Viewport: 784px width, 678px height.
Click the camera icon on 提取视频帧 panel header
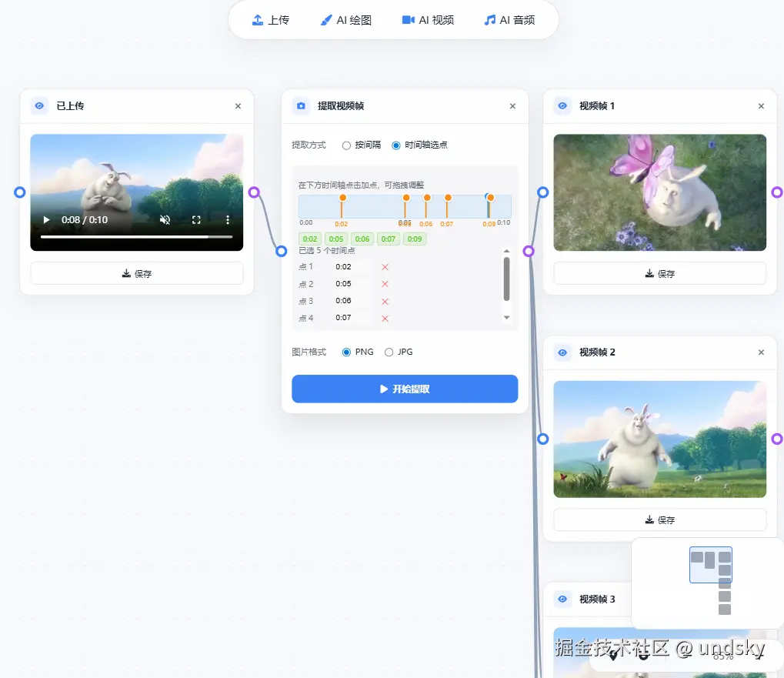point(300,106)
